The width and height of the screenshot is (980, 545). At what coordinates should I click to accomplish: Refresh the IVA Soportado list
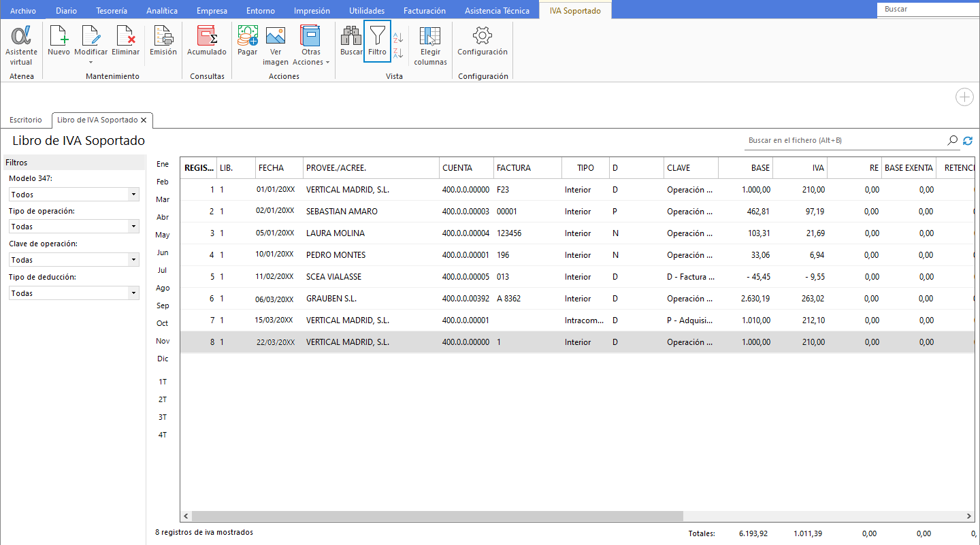tap(967, 141)
